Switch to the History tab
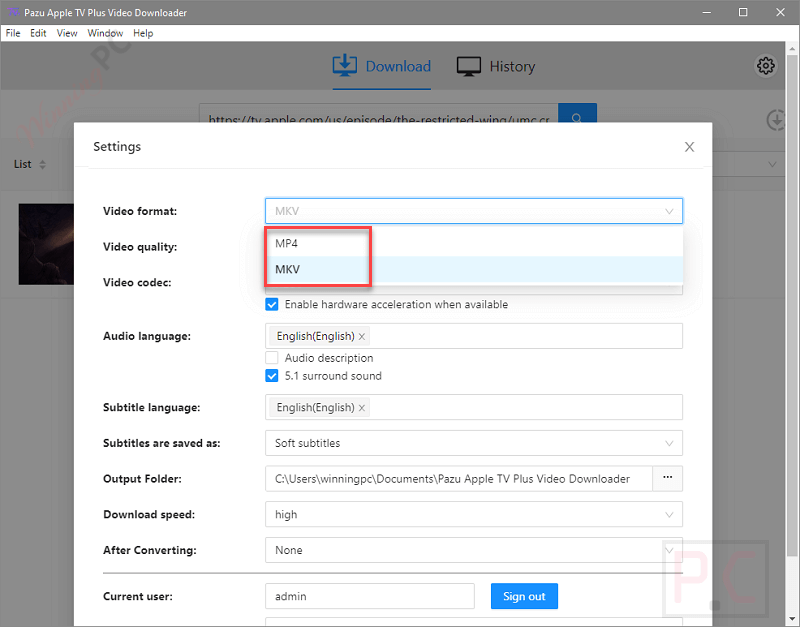 (495, 66)
